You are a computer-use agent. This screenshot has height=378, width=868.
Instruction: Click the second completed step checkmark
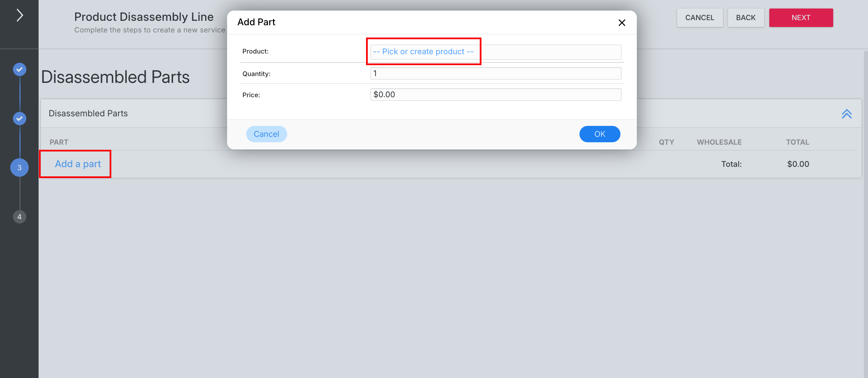pos(19,119)
